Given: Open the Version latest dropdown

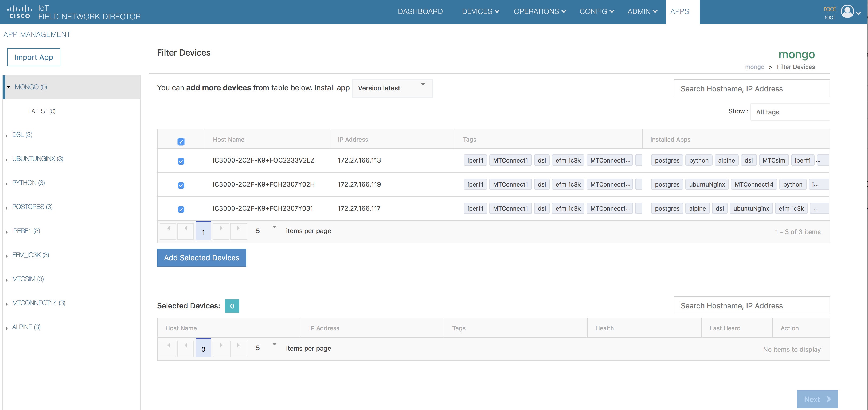Looking at the screenshot, I should [x=392, y=88].
